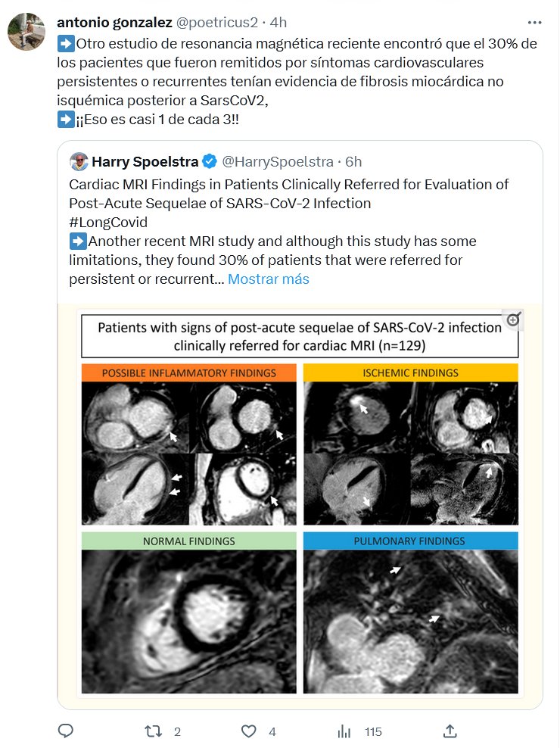Viewport: 560px width, 748px height.
Task: Open view analytics bar chart icon
Action: click(x=344, y=731)
